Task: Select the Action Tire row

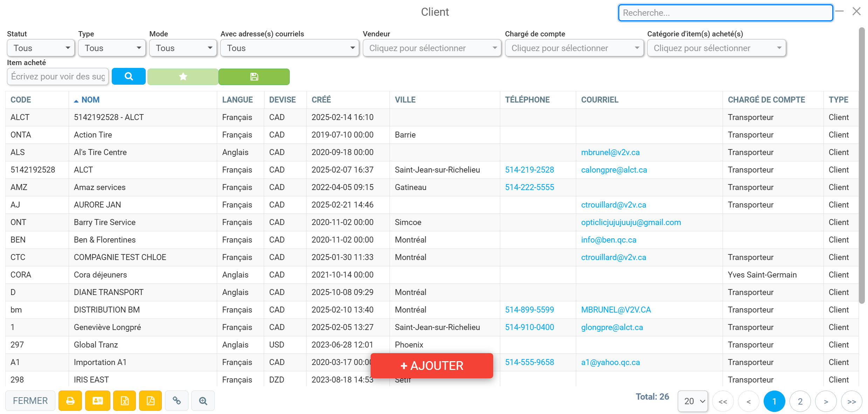Action: point(432,135)
